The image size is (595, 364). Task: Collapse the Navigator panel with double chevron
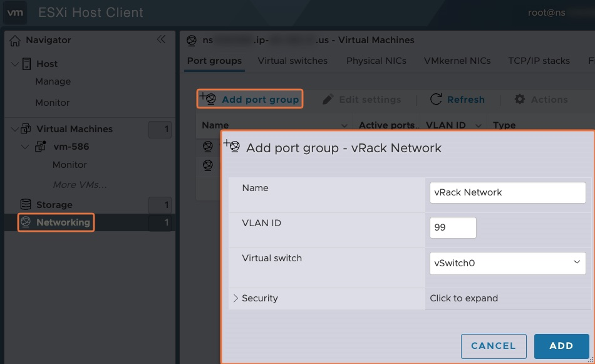click(x=161, y=39)
